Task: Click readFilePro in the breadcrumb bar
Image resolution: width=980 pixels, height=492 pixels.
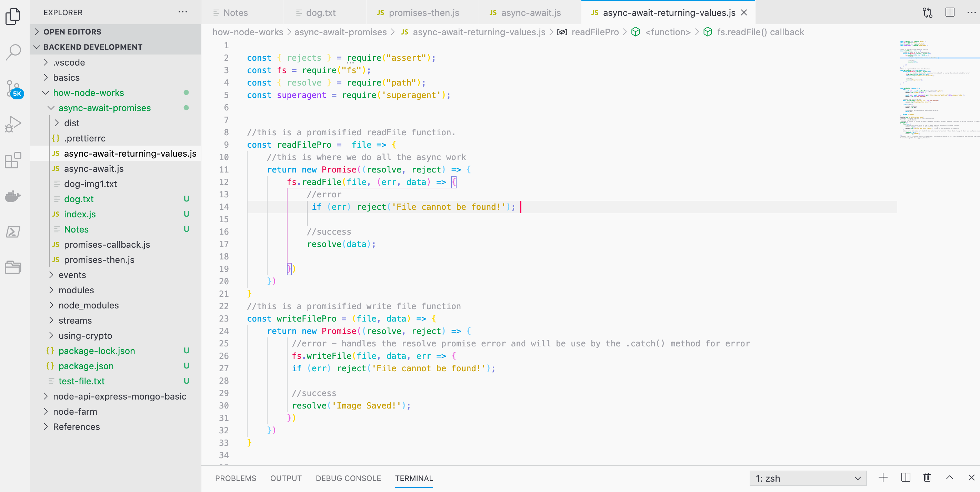Action: click(596, 32)
